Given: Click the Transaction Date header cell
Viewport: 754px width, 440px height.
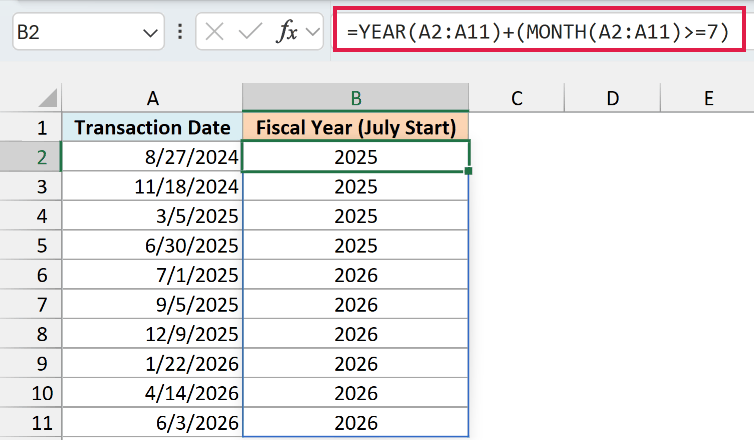Looking at the screenshot, I should click(152, 127).
